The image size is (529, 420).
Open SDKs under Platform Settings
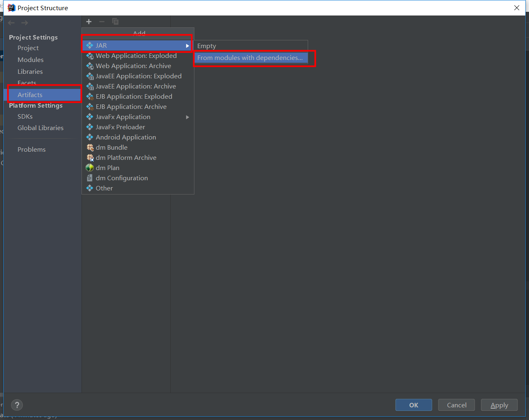pyautogui.click(x=25, y=116)
